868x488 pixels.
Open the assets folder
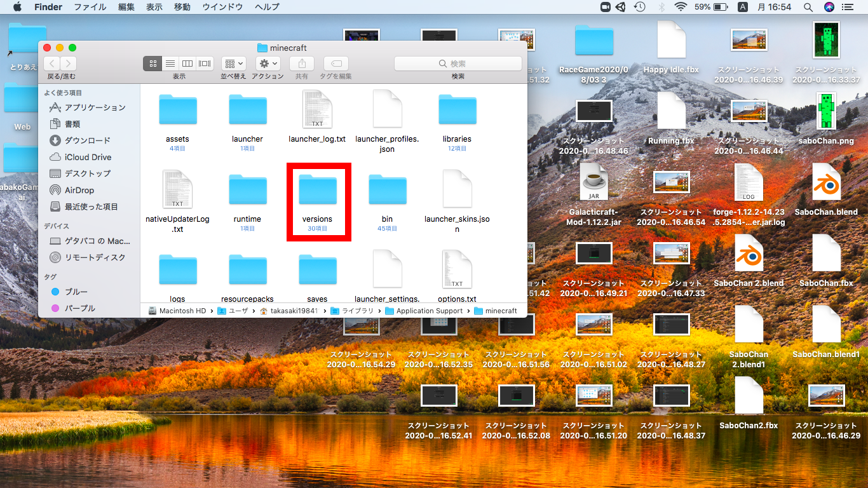177,109
